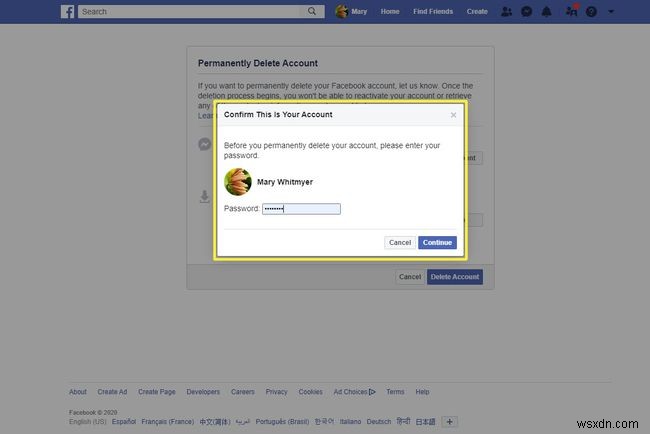Click the Mary Whitmyer name text
The image size is (650, 434).
[x=285, y=182]
